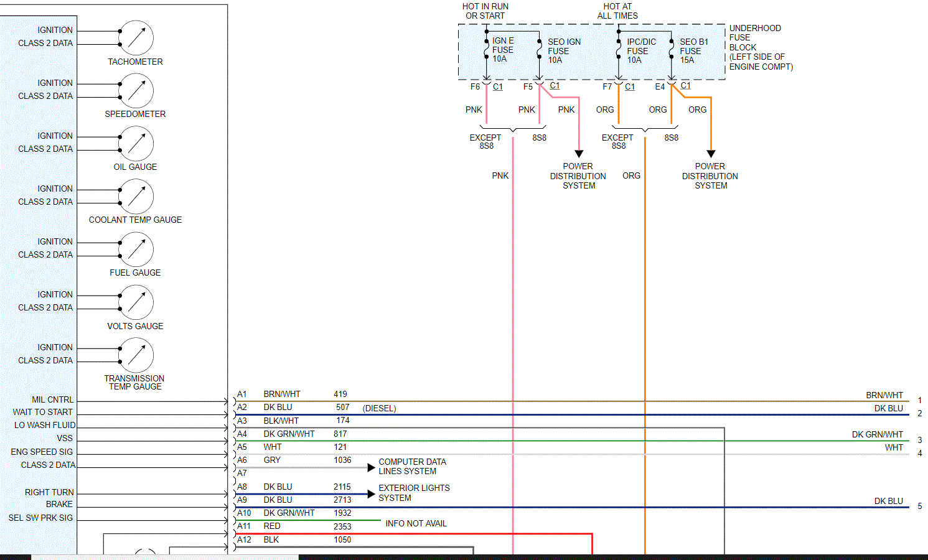The height and width of the screenshot is (560, 928).
Task: Click the GRY wire color on pin A6
Action: [x=272, y=460]
